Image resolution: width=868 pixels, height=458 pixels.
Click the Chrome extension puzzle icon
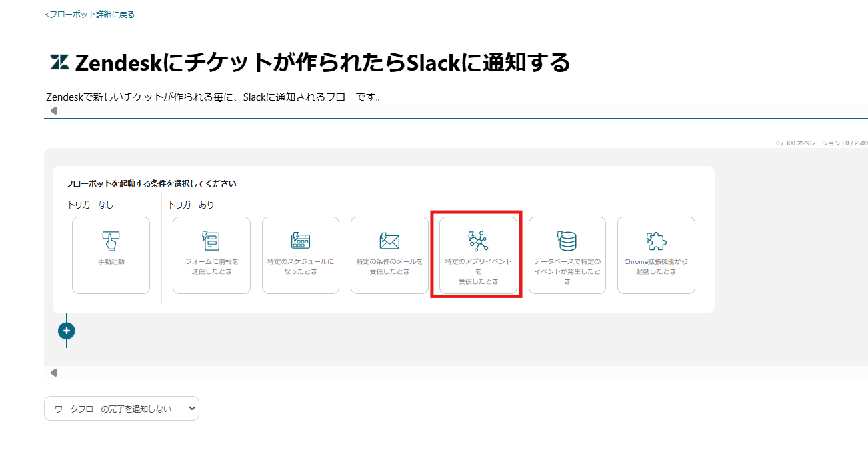[656, 241]
